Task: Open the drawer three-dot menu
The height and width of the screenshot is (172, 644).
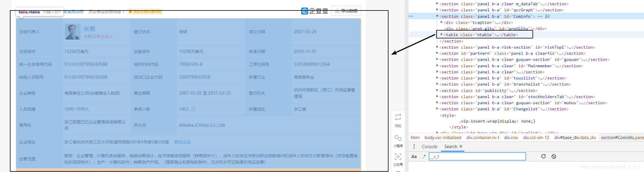Action: [414, 147]
